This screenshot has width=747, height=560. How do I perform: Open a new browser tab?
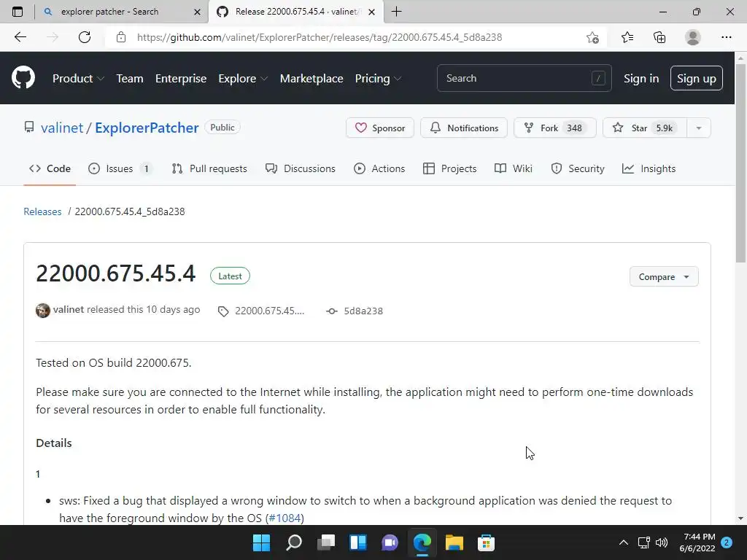[396, 12]
